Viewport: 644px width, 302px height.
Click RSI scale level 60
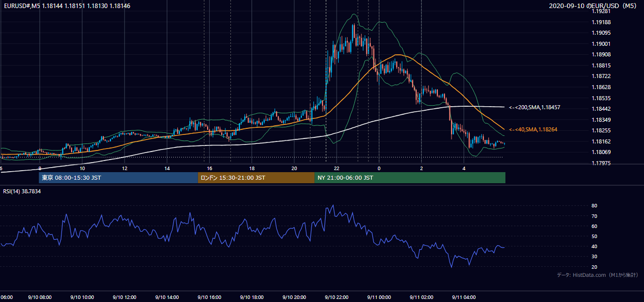tap(594, 226)
